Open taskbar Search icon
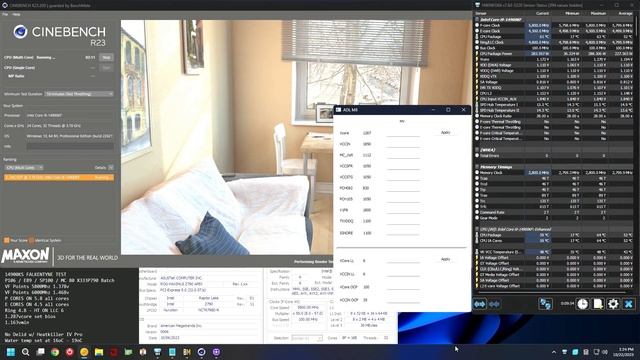The width and height of the screenshot is (640, 360). tap(25, 352)
